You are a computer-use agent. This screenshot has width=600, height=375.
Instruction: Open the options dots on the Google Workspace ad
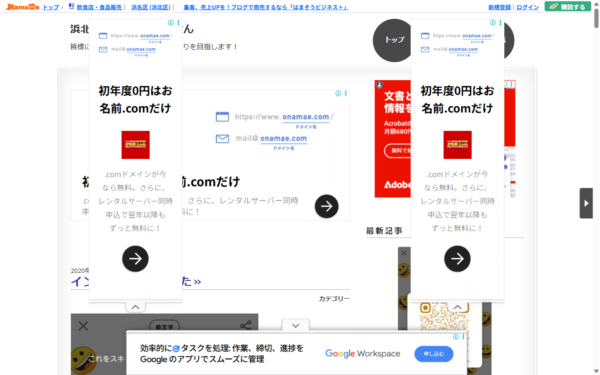coord(463,337)
